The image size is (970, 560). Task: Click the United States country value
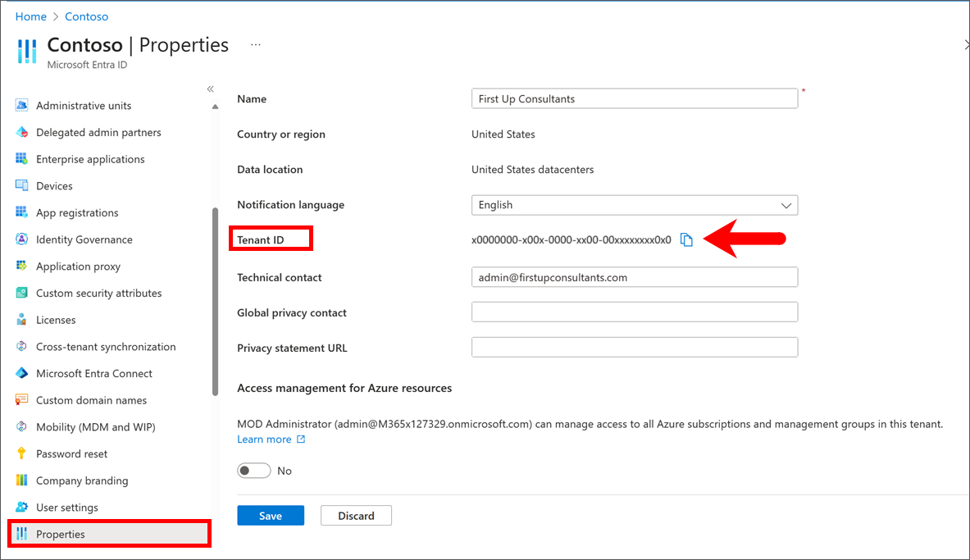[503, 134]
